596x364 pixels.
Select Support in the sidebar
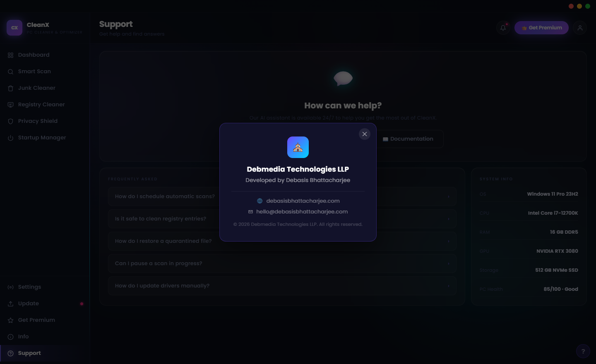tap(45, 353)
